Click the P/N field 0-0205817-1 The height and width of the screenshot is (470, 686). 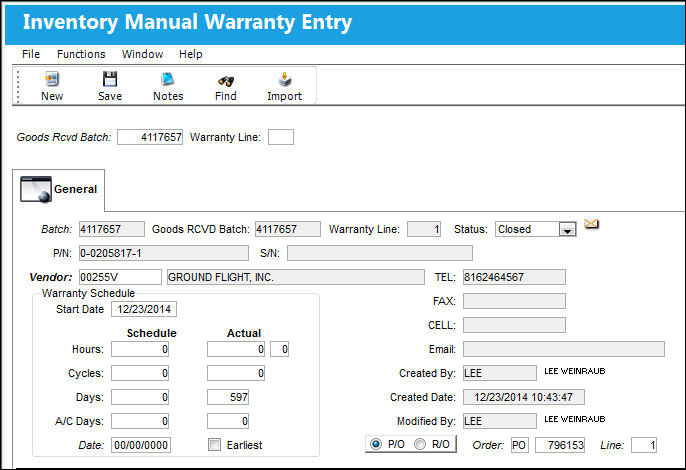pyautogui.click(x=164, y=253)
